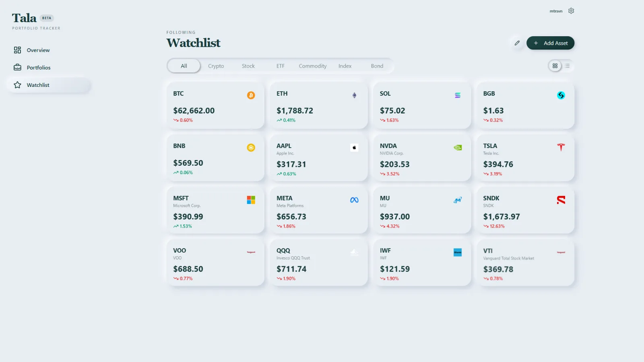Filter the watchlist by Stock
644x362 pixels.
(248, 66)
